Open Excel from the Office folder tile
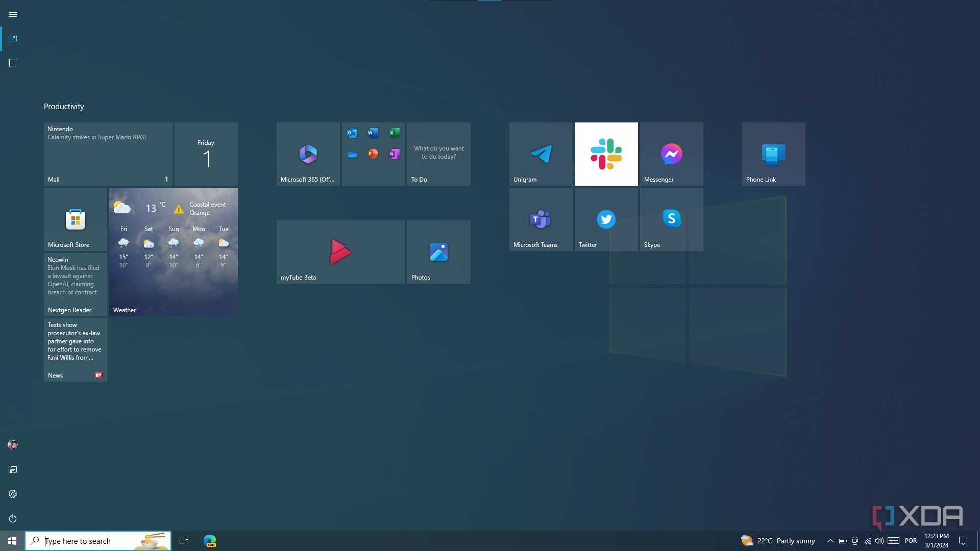This screenshot has height=551, width=980. tap(394, 133)
